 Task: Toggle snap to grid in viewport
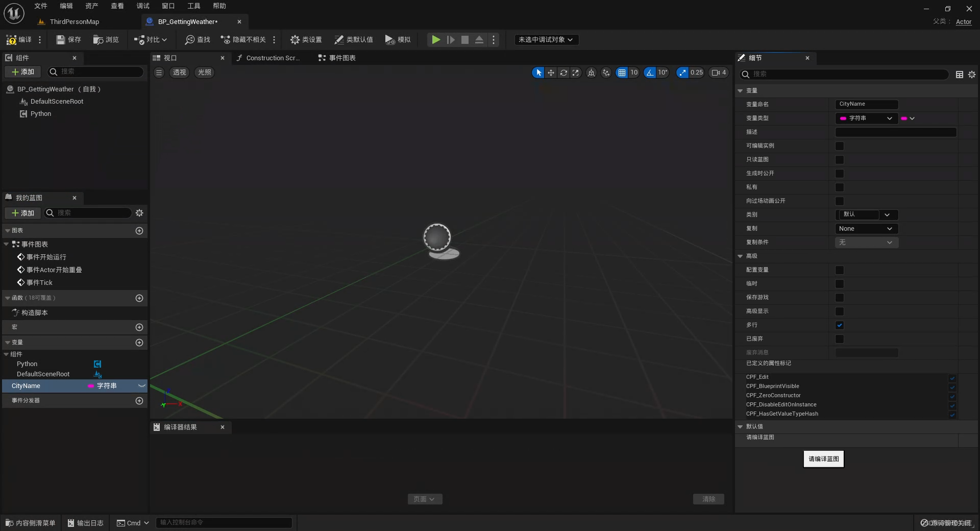pyautogui.click(x=622, y=73)
